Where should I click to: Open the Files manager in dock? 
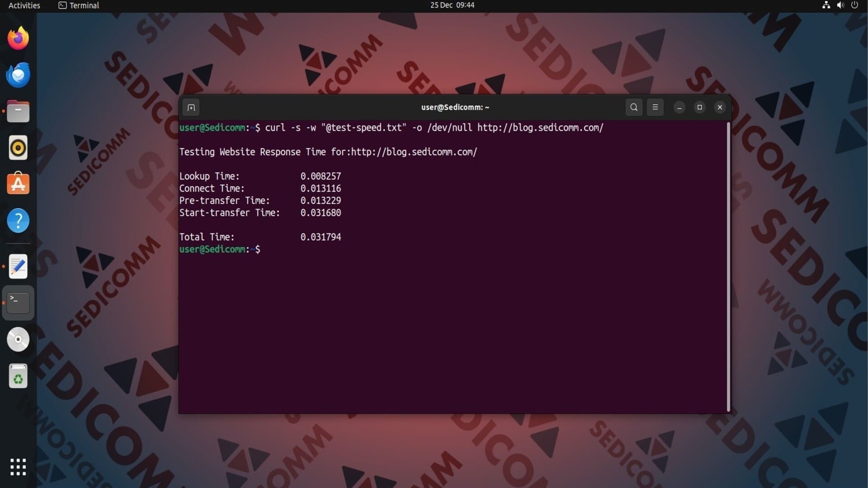tap(18, 111)
